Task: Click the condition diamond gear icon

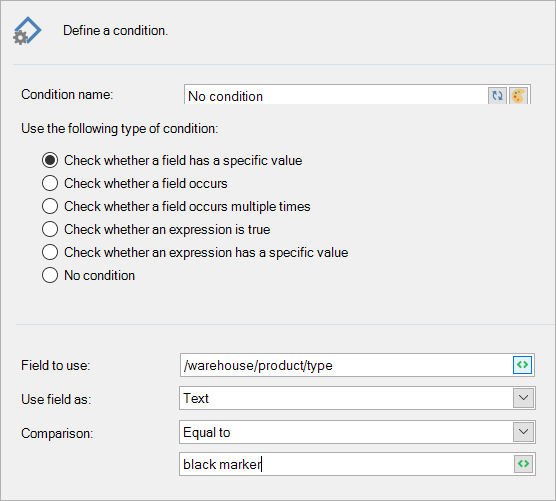Action: (x=27, y=31)
